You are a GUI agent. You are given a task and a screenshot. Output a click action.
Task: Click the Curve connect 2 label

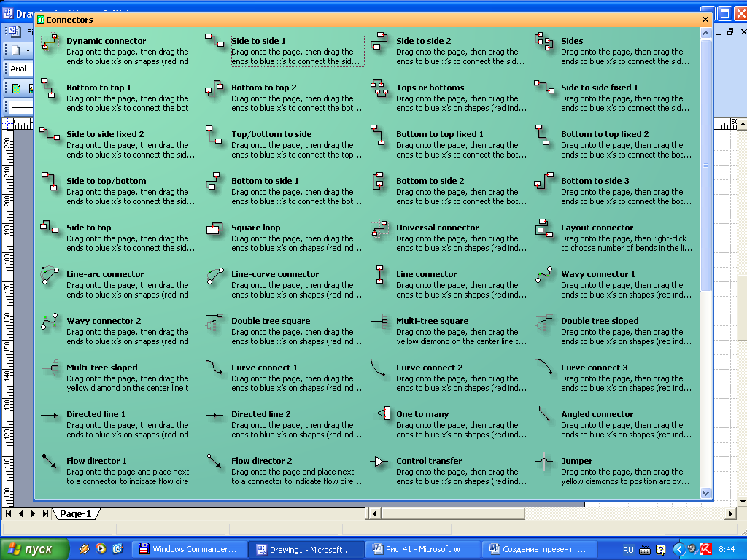(x=429, y=367)
